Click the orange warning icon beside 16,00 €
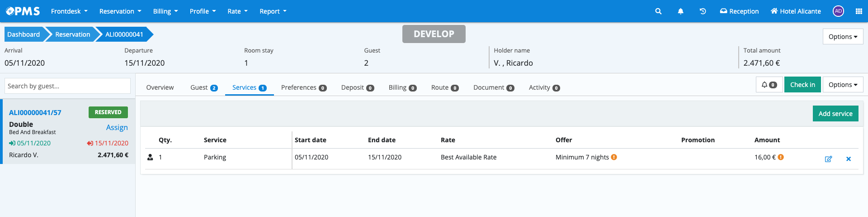 [x=781, y=157]
